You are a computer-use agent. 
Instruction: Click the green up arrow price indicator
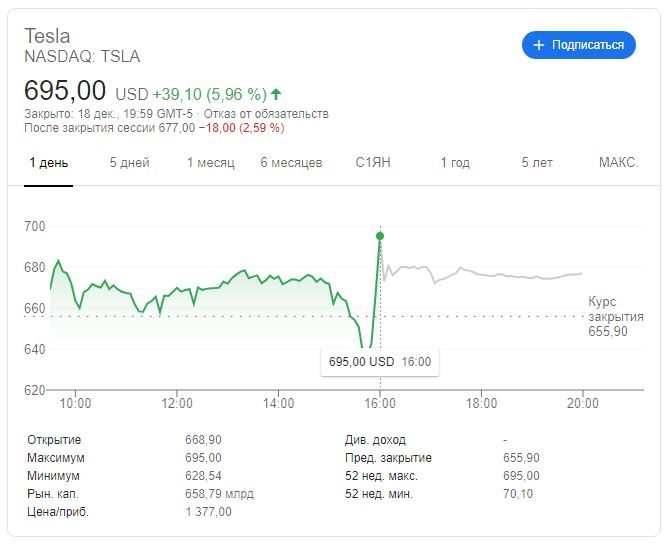point(276,95)
